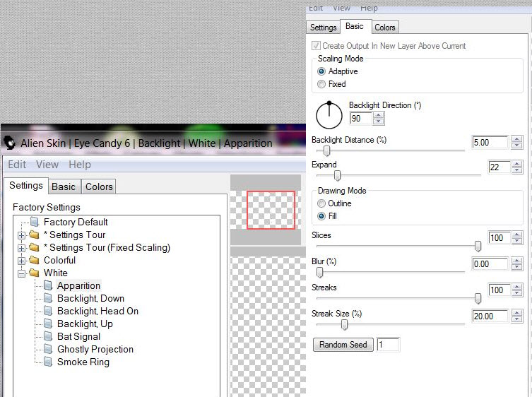Click the Streak Size value field
Viewport: 532px width, 397px height.
pos(490,316)
